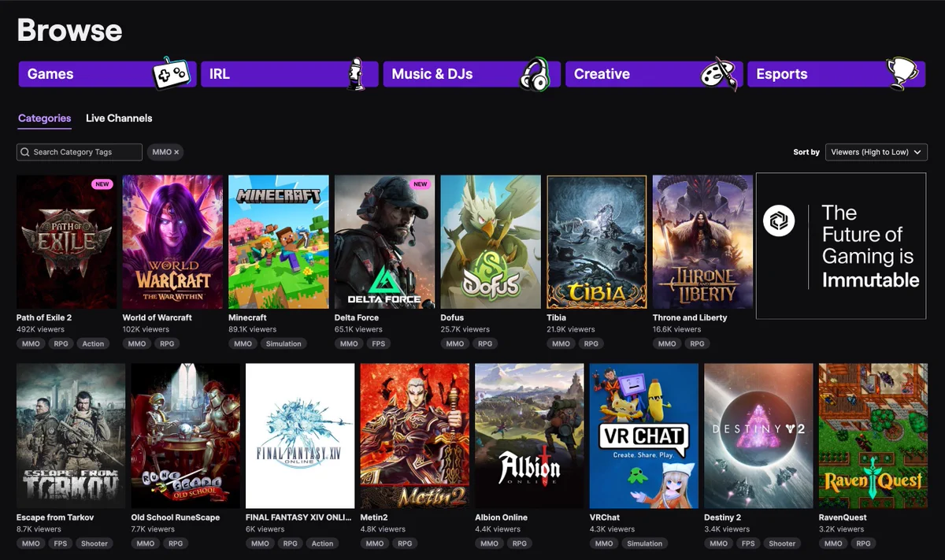Click the Escape from Tarkov title link
The image size is (945, 560).
(55, 517)
